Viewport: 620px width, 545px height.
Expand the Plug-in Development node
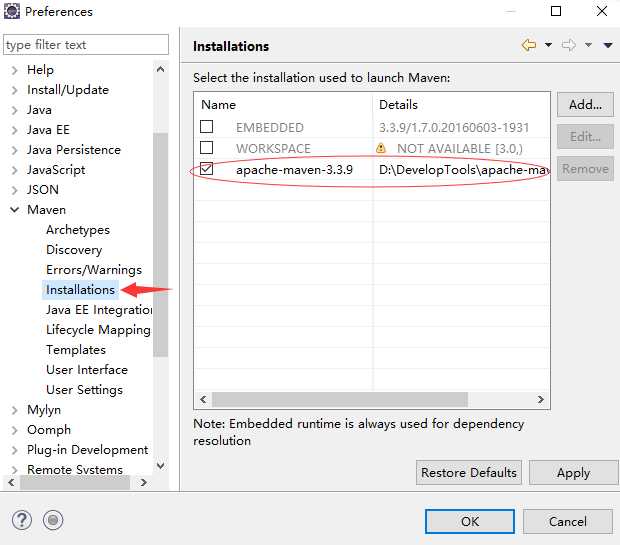14,450
